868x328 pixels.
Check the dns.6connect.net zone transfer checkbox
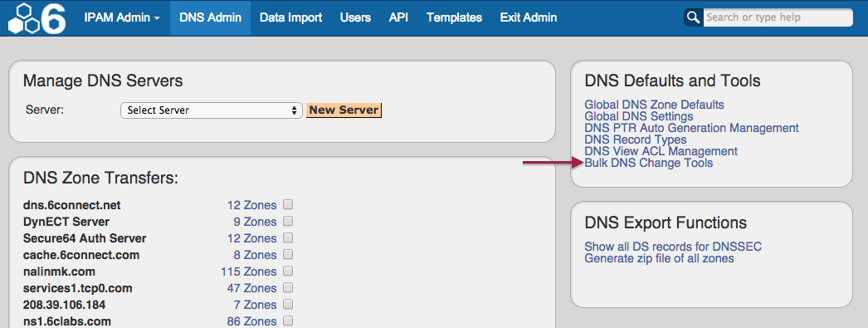288,204
